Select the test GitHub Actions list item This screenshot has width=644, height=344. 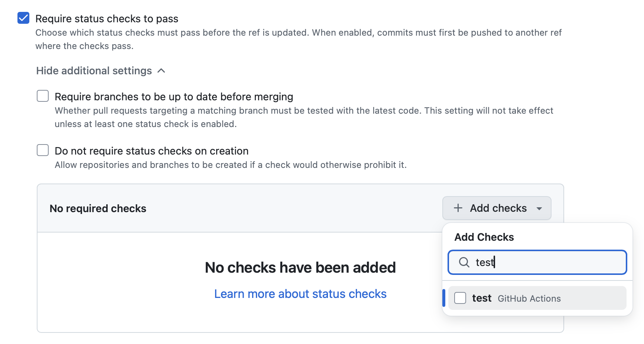(537, 298)
